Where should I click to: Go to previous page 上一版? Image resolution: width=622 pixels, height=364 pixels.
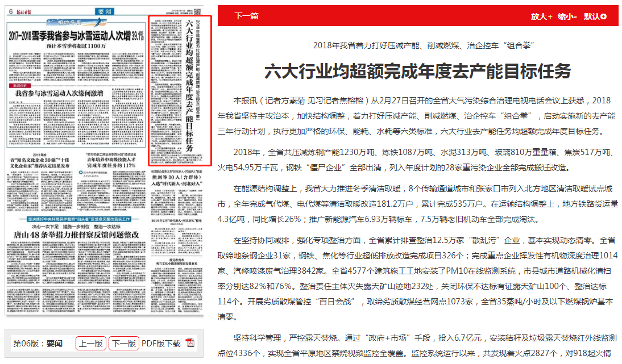pyautogui.click(x=91, y=343)
